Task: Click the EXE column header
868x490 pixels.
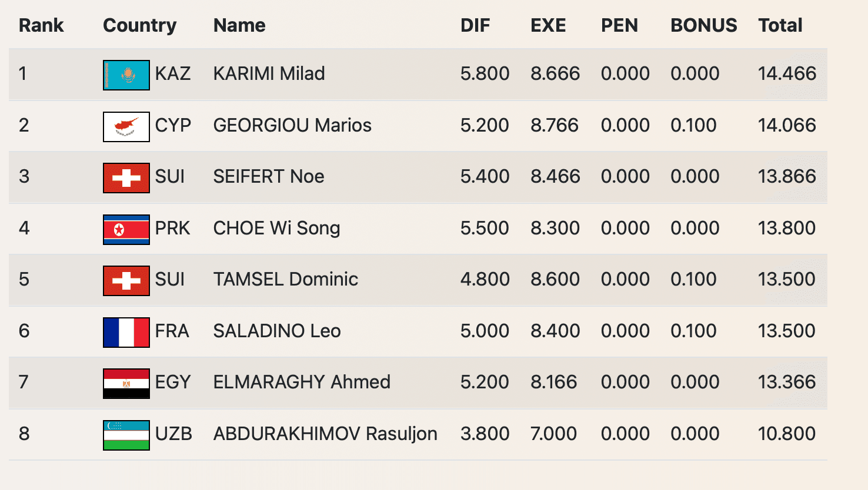Action: click(548, 25)
